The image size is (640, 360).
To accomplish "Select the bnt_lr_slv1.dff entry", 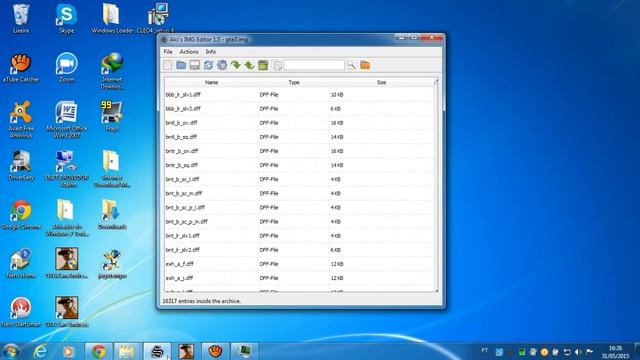I will point(299,236).
